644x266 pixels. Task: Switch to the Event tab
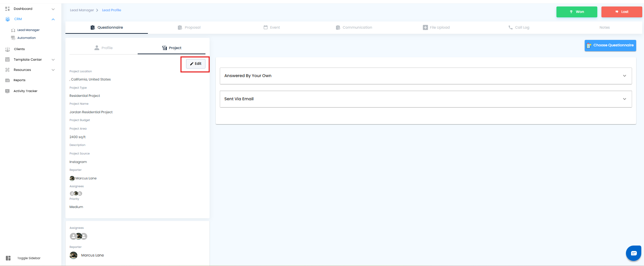tap(272, 27)
